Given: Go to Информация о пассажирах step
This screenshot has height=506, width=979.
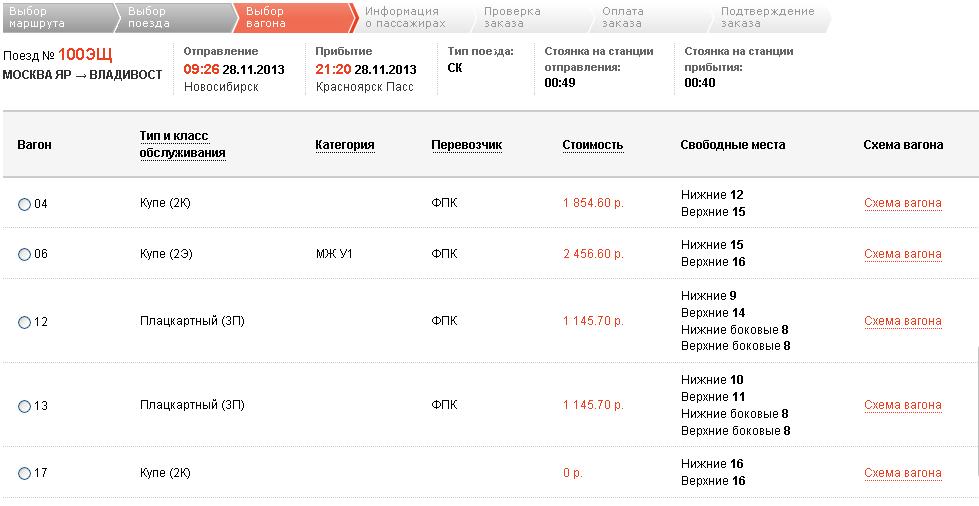Looking at the screenshot, I should tap(402, 17).
